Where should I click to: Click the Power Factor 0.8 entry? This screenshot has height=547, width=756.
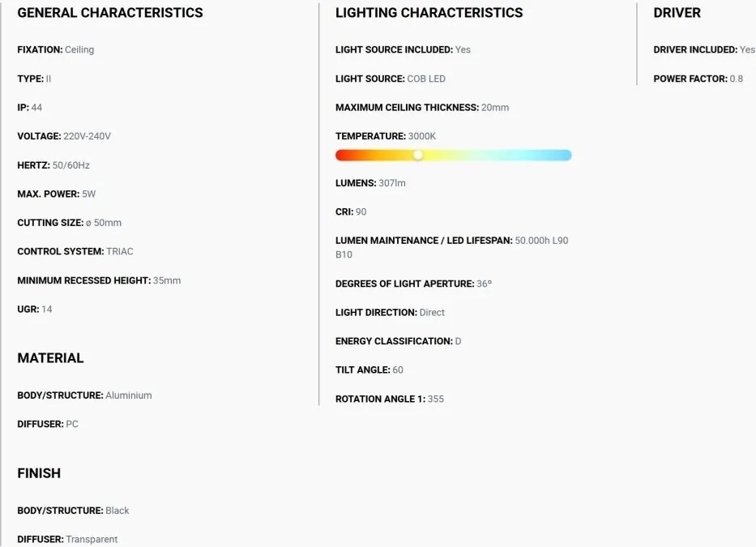click(698, 79)
